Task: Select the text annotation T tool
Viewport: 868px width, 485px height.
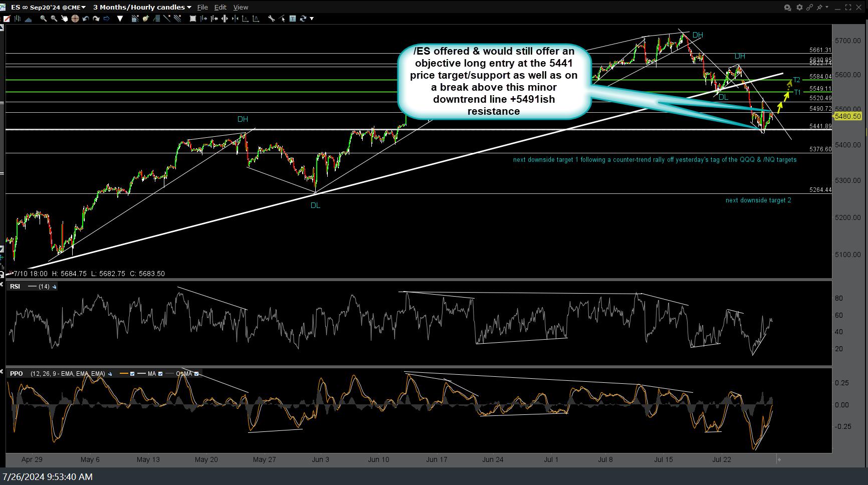Action: pos(293,19)
